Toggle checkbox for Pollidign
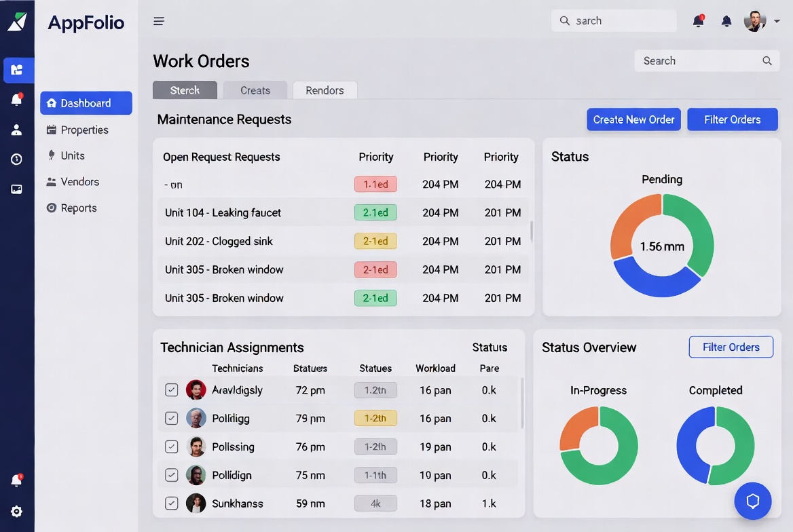This screenshot has width=793, height=532. click(x=172, y=475)
